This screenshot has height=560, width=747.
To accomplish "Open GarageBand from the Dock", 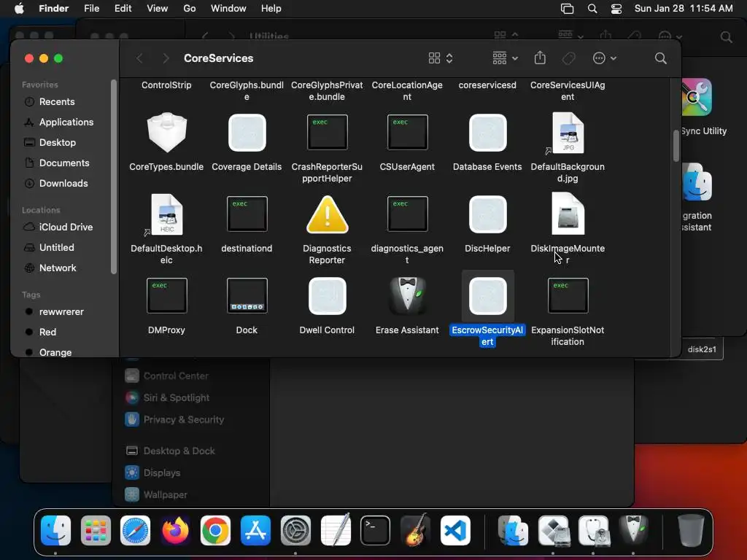I will 415,530.
